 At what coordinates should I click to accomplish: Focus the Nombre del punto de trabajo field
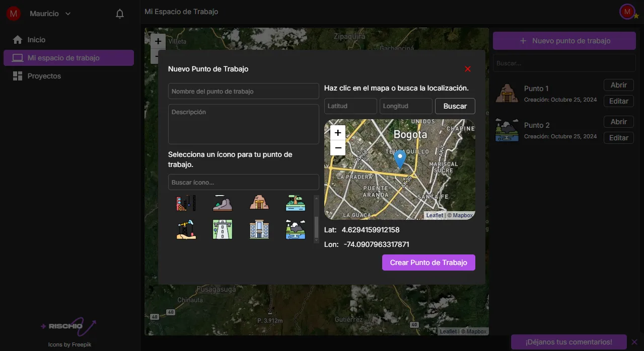pos(243,92)
